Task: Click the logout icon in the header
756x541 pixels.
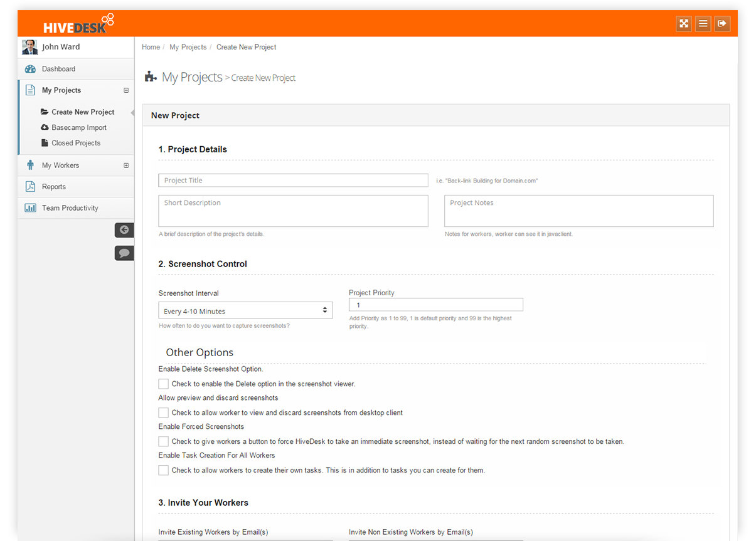Action: 722,24
